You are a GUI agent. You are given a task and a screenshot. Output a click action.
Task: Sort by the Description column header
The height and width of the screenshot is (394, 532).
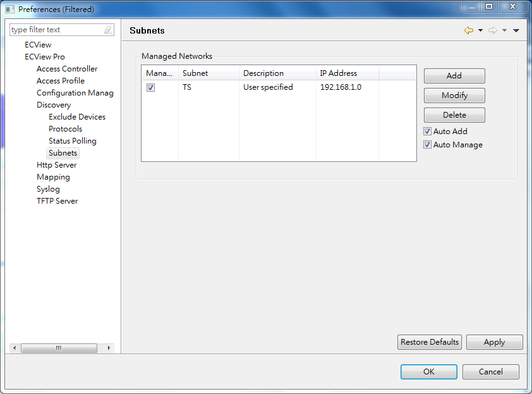277,73
